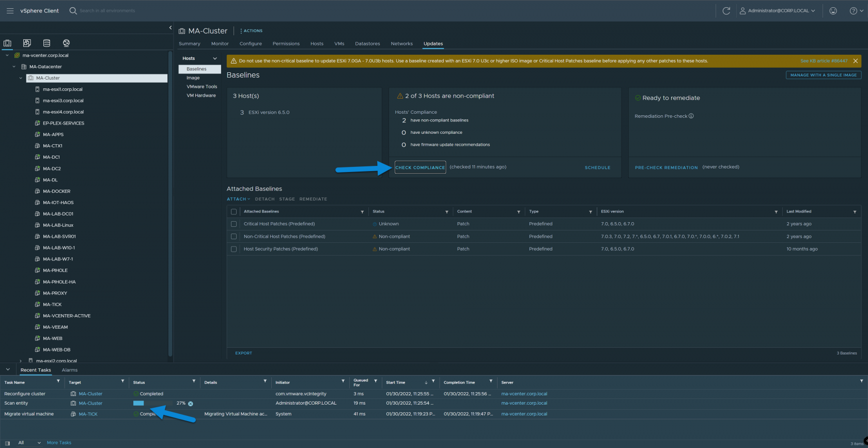Open the Summary tab
This screenshot has height=448, width=868.
tap(190, 43)
